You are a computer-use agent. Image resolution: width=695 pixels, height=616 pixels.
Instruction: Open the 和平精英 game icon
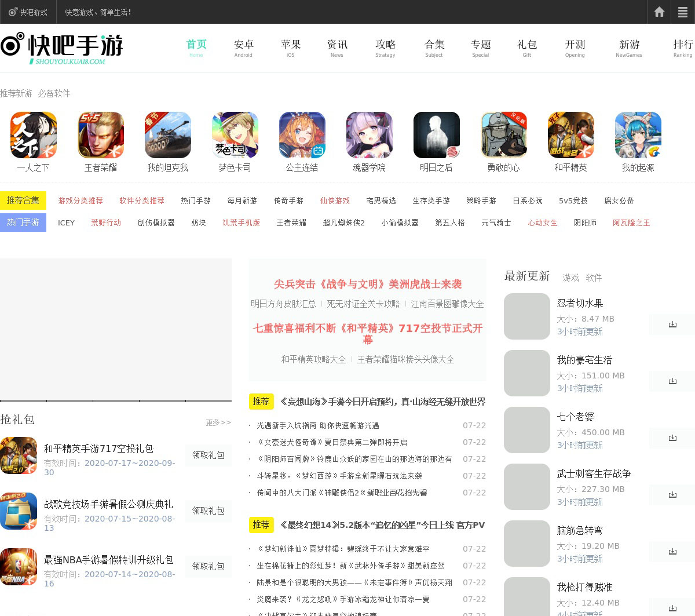click(571, 135)
